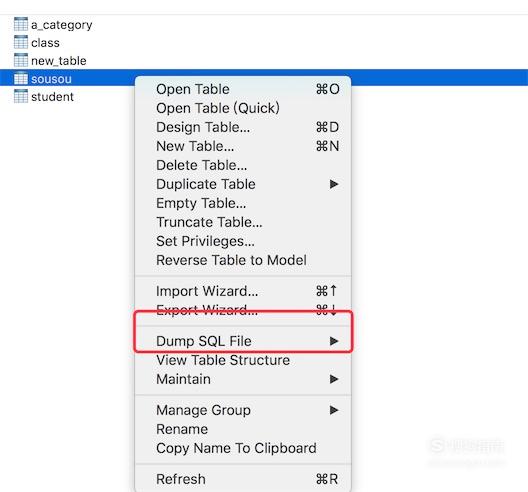This screenshot has width=528, height=492.
Task: Click the a_category table icon
Action: point(21,24)
